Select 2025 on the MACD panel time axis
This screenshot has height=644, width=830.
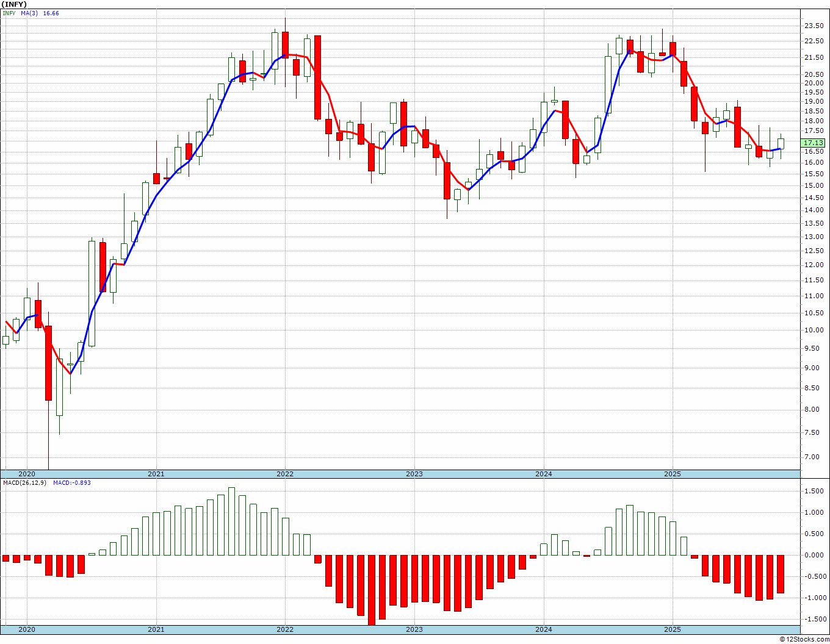tap(673, 629)
